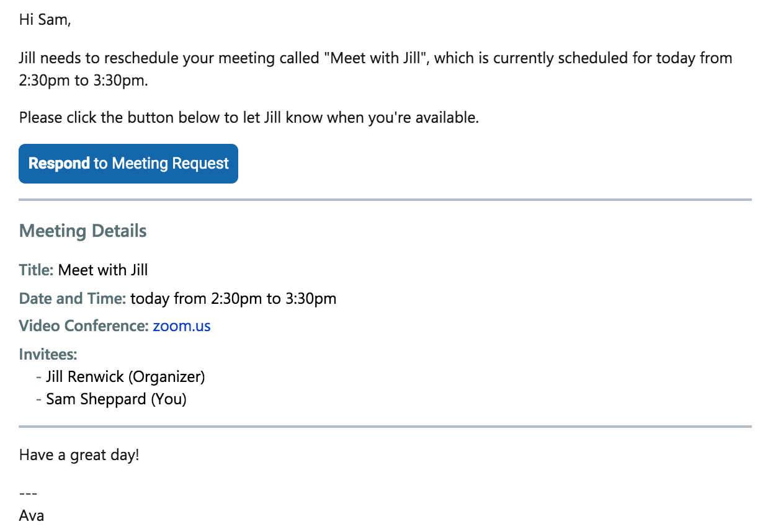
Task: Click the Invitees label
Action: 48,355
